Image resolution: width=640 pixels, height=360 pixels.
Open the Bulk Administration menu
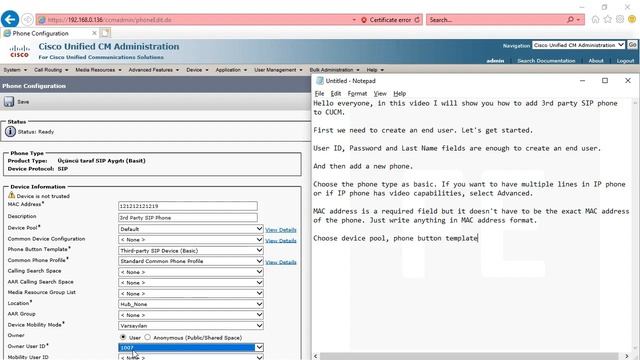[x=334, y=70]
